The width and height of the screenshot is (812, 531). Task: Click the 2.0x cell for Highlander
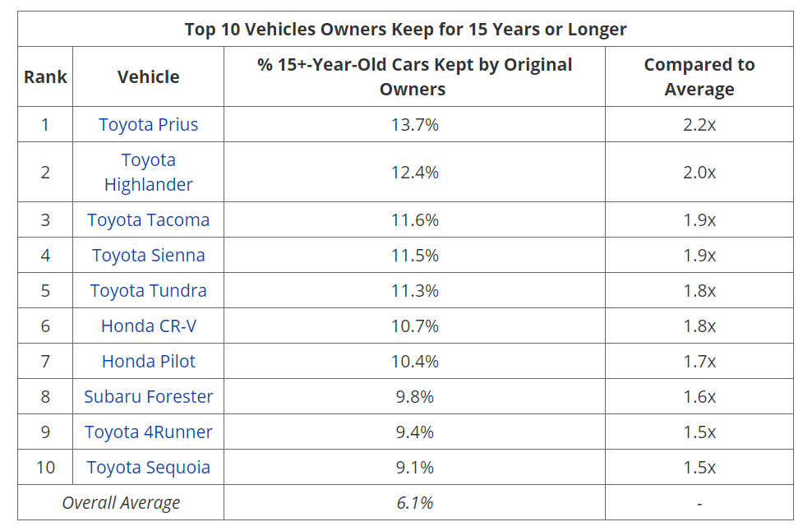point(699,173)
